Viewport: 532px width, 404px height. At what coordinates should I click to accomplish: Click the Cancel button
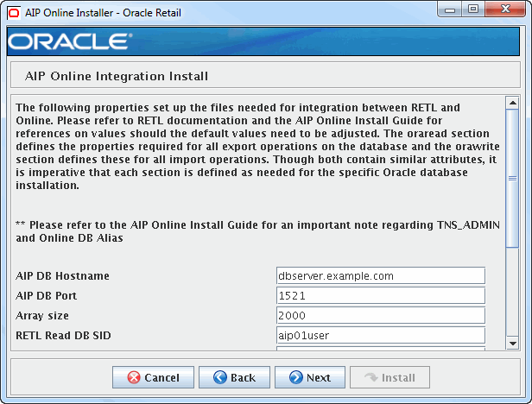pyautogui.click(x=153, y=377)
